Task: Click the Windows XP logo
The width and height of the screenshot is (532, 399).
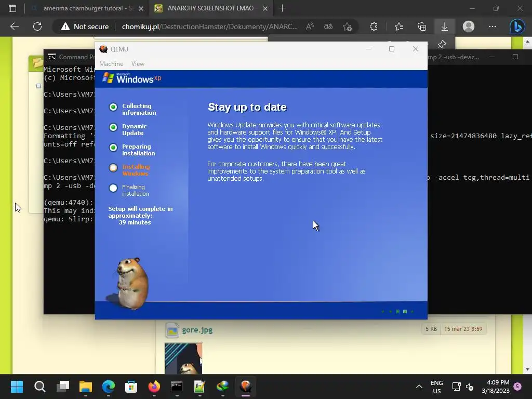Action: coord(131,78)
